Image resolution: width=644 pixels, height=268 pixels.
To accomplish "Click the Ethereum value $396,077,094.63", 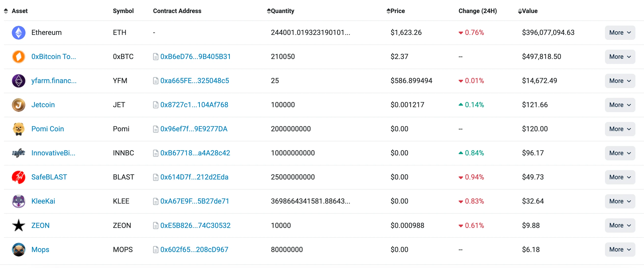I will (548, 32).
